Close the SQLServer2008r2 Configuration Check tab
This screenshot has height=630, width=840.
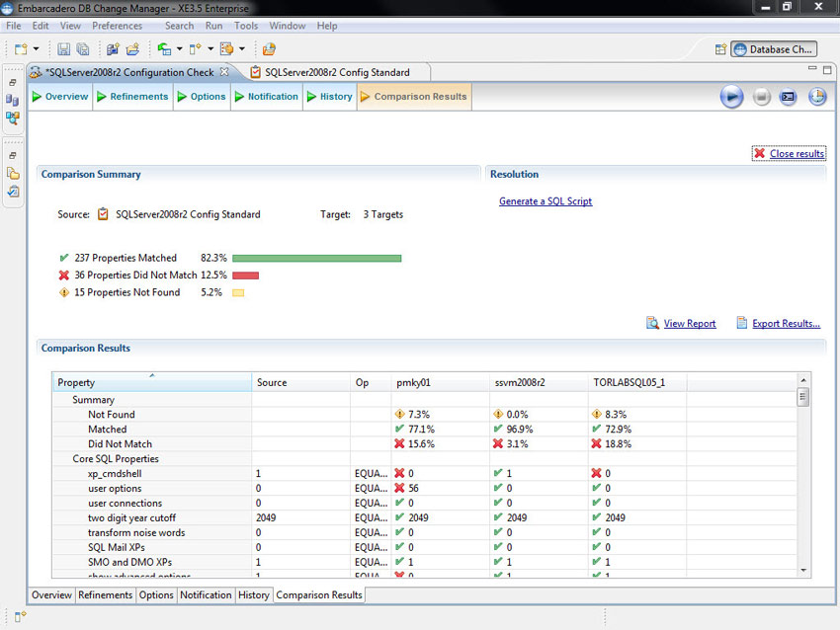tap(224, 72)
